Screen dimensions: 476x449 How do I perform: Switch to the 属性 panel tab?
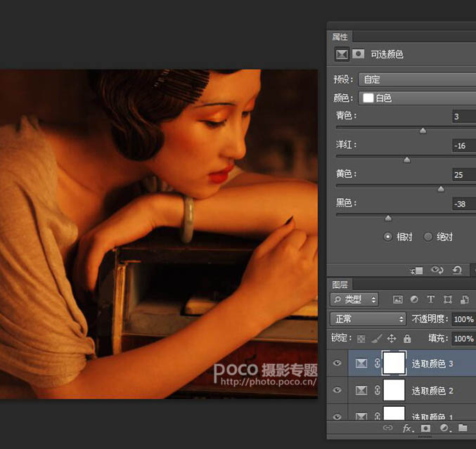click(340, 37)
